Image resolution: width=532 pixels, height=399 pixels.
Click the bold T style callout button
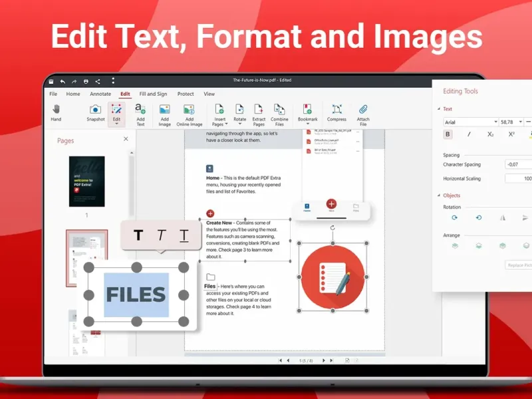138,235
